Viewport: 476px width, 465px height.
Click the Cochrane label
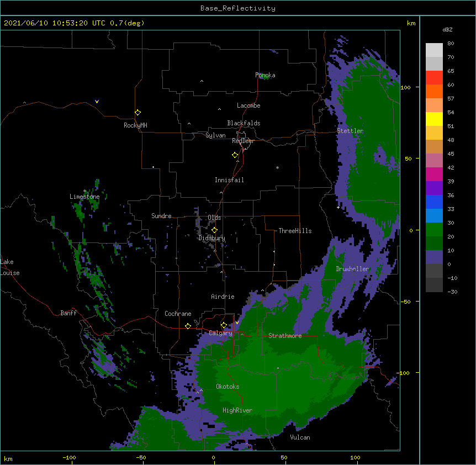[178, 314]
